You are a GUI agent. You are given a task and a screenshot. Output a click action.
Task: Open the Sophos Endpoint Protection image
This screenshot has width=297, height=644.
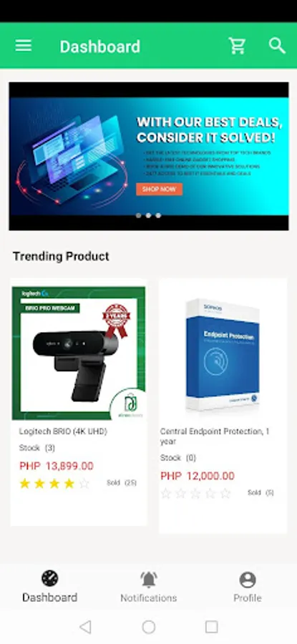click(223, 355)
